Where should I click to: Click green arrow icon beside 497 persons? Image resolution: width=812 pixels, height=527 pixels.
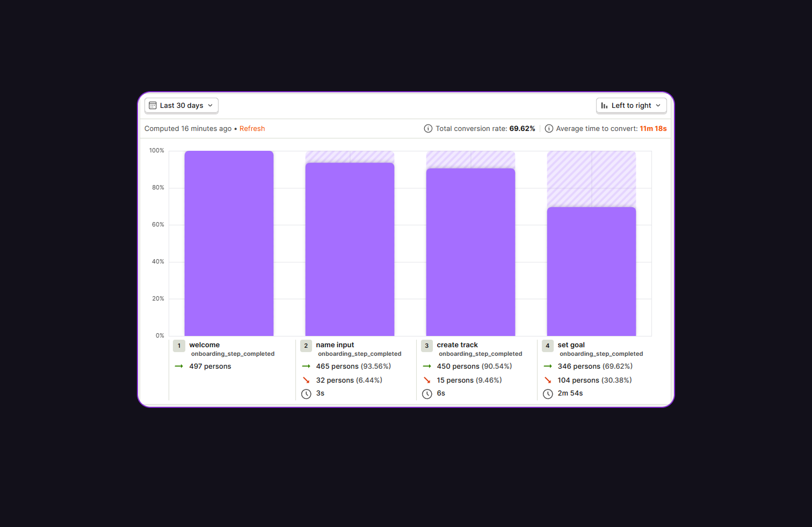[179, 367]
